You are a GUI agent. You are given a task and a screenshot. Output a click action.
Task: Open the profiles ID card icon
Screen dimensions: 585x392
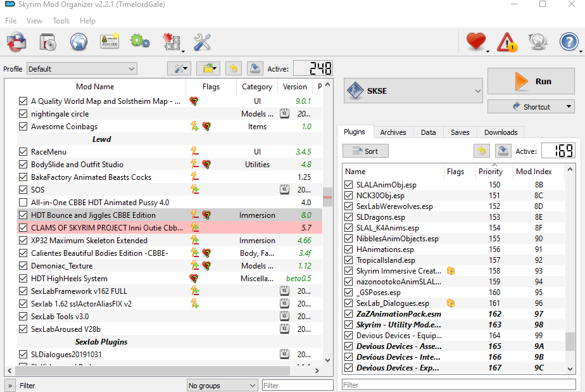[x=110, y=41]
